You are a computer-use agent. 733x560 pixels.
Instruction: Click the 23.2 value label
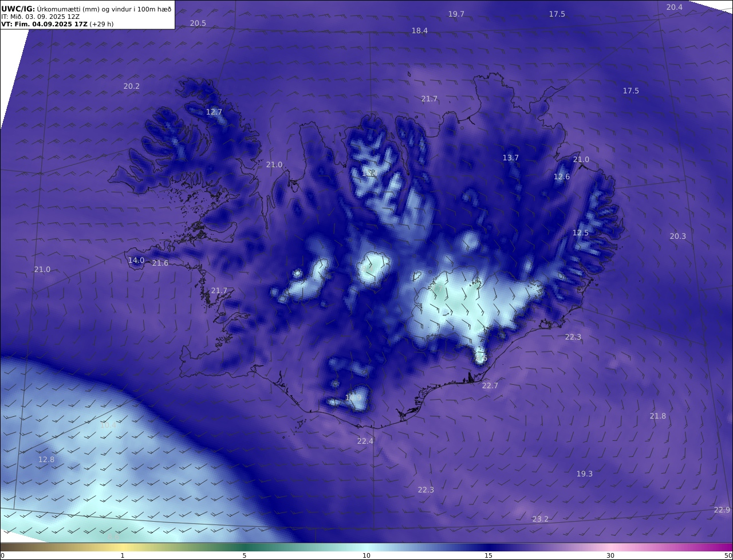pyautogui.click(x=540, y=519)
